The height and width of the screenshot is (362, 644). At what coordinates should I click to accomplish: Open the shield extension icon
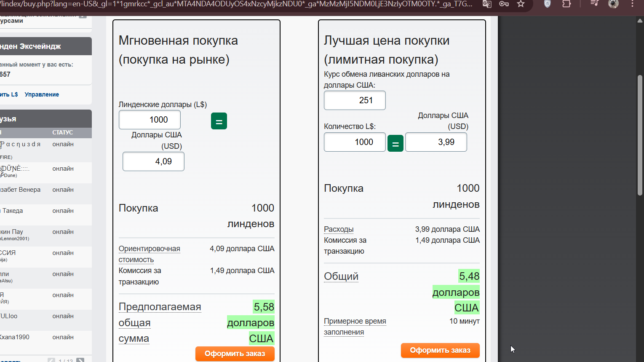[x=547, y=4]
